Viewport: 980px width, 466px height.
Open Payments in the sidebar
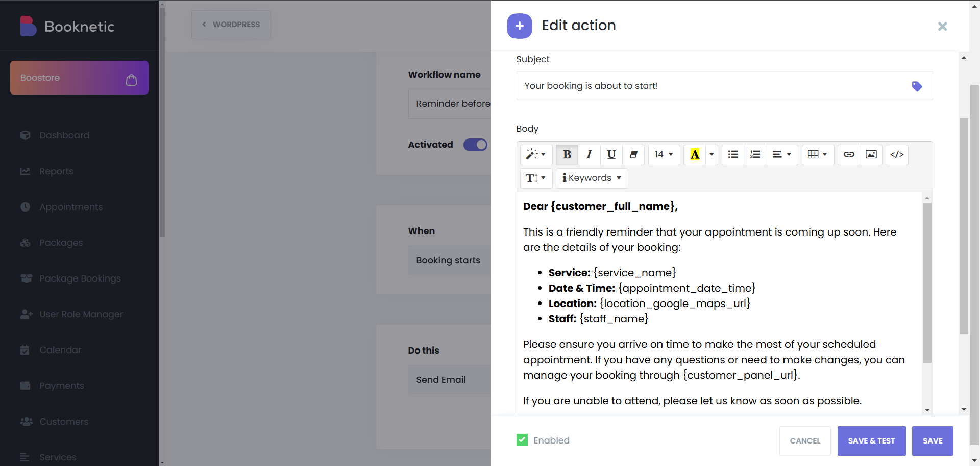point(62,386)
